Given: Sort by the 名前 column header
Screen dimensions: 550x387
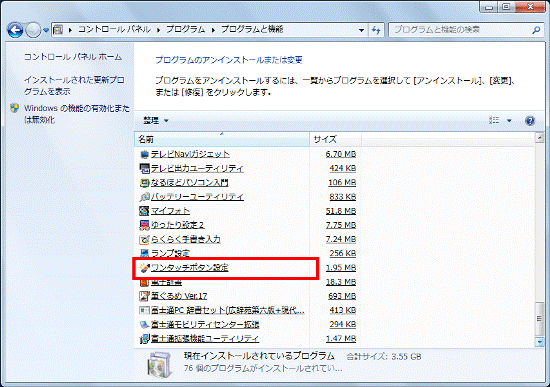Looking at the screenshot, I should pyautogui.click(x=222, y=139).
